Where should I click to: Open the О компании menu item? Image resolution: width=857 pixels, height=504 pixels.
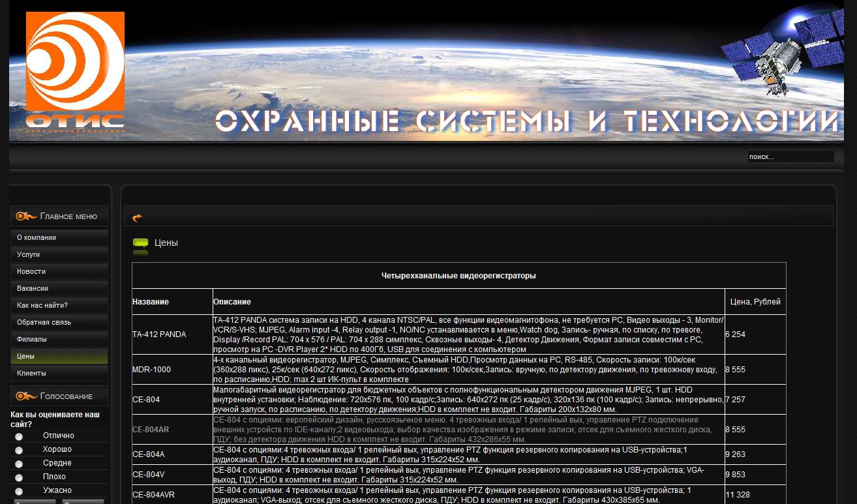[x=37, y=238]
